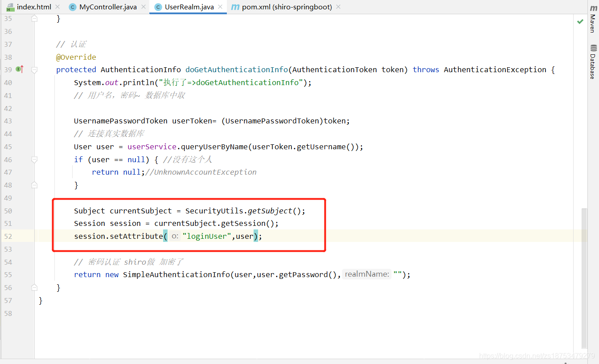Click the green inspection checkmark indicator
The image size is (599, 364).
[580, 21]
